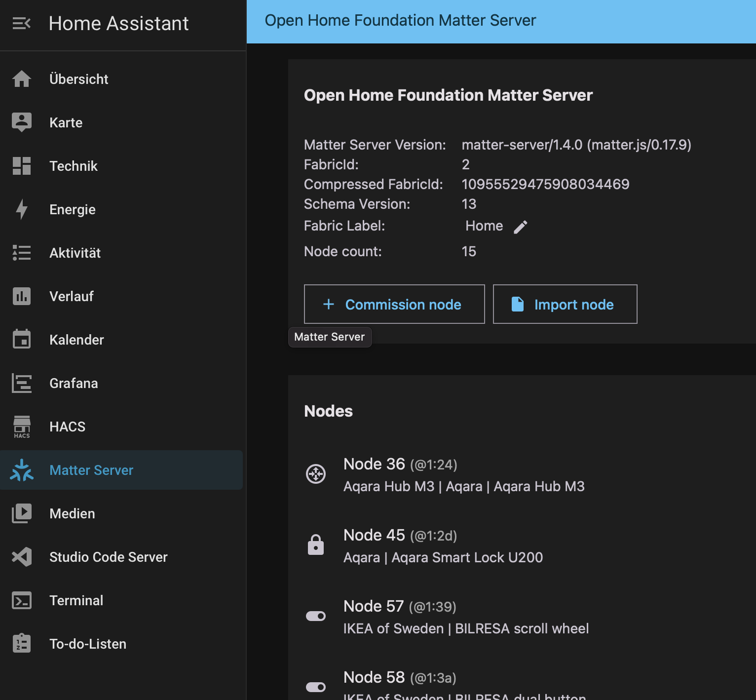Click the HACS store icon
This screenshot has width=756, height=700.
pyautogui.click(x=22, y=427)
